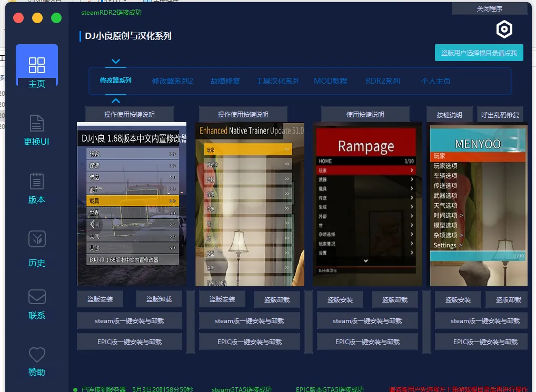Click the 赞助 donation heart icon
This screenshot has height=392, width=536.
coord(36,355)
